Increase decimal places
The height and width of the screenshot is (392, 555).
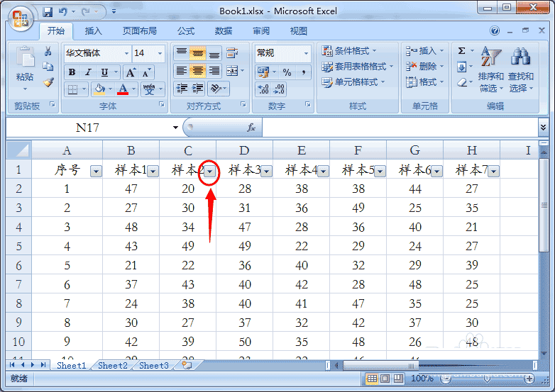263,89
